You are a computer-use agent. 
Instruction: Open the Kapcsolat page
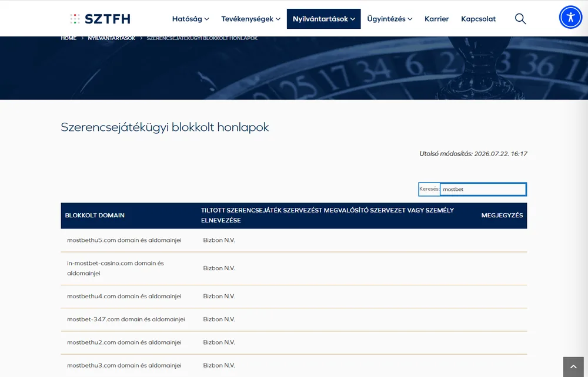(x=478, y=19)
